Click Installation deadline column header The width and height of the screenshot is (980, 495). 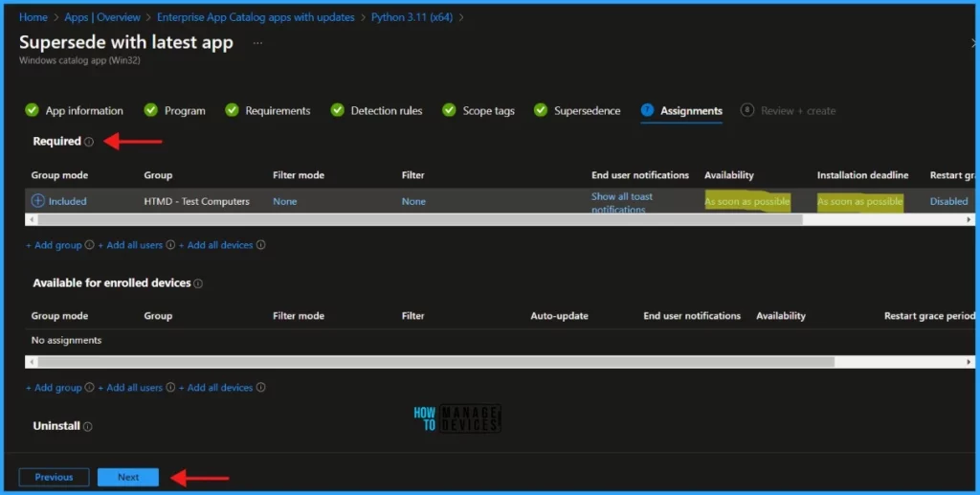[862, 175]
